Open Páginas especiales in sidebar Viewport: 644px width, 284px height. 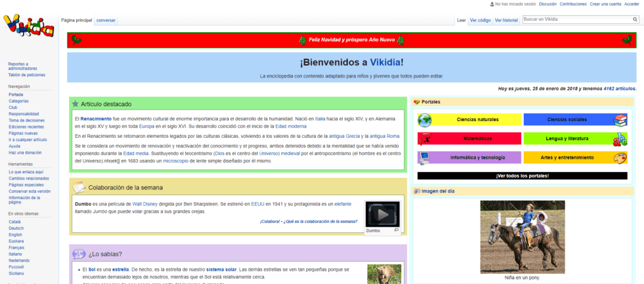26,185
